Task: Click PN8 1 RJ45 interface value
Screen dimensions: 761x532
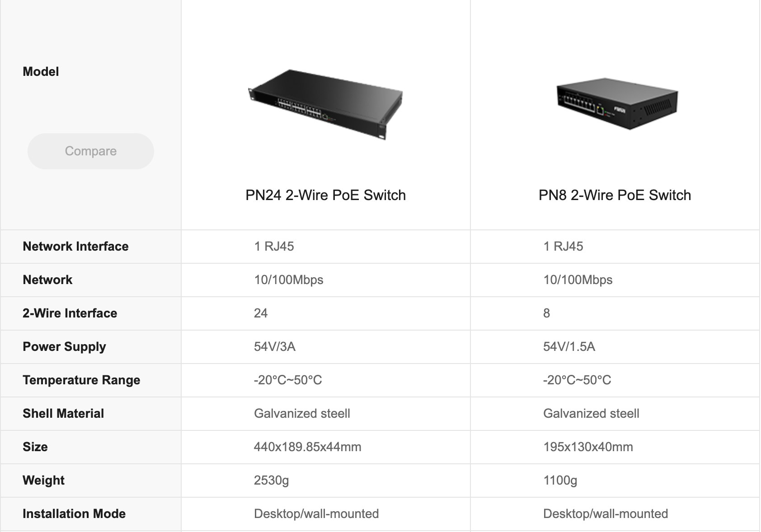Action: (563, 246)
